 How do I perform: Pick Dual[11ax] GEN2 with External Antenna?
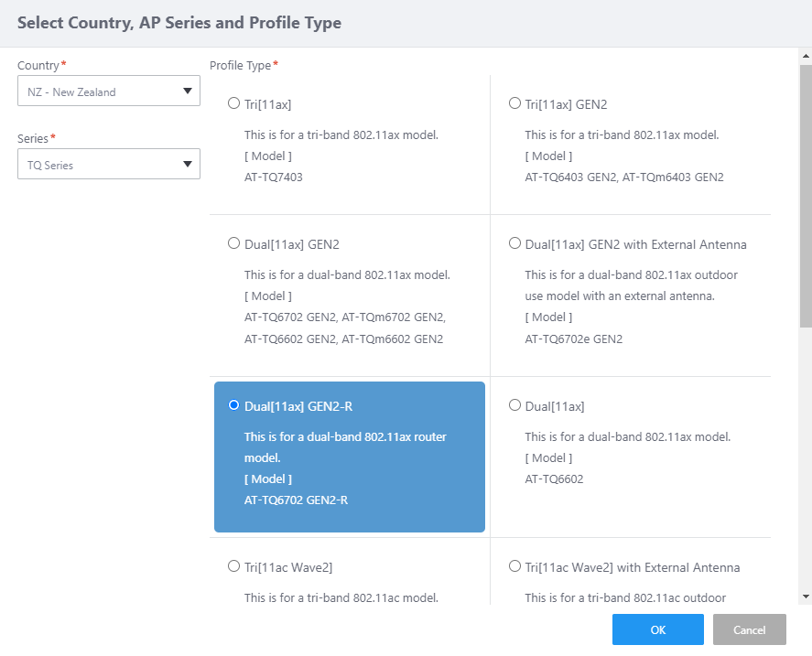514,243
